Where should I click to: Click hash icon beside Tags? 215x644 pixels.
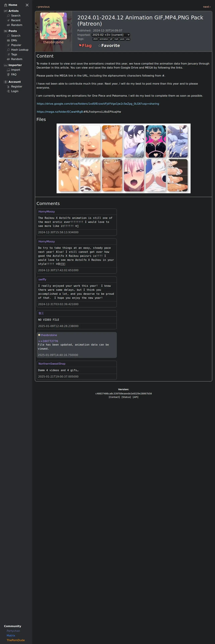pos(9,55)
